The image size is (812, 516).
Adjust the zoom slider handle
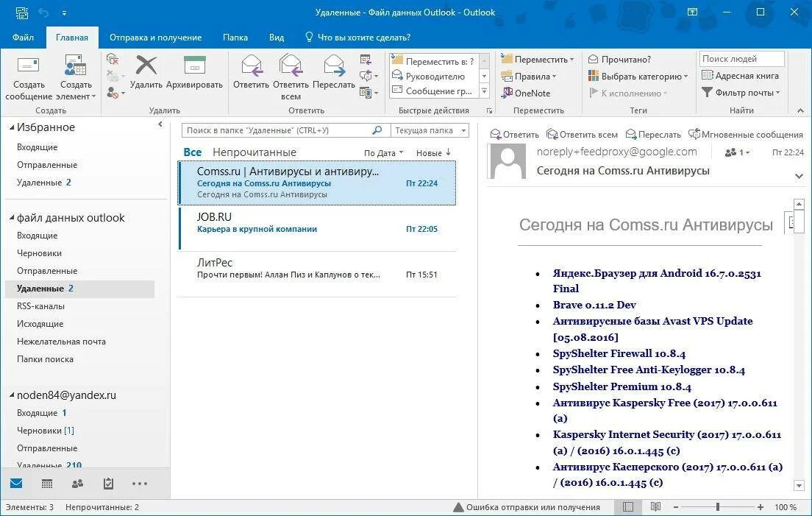coord(718,507)
